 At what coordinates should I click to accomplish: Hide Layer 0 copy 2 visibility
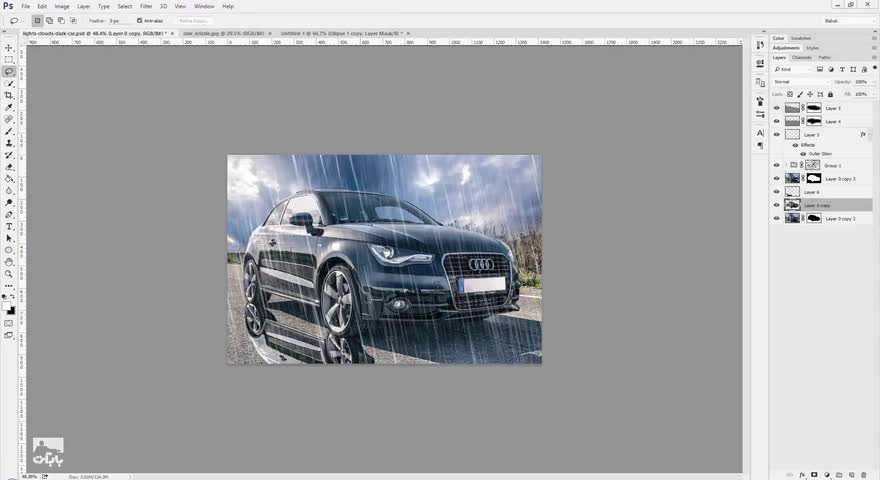click(777, 218)
